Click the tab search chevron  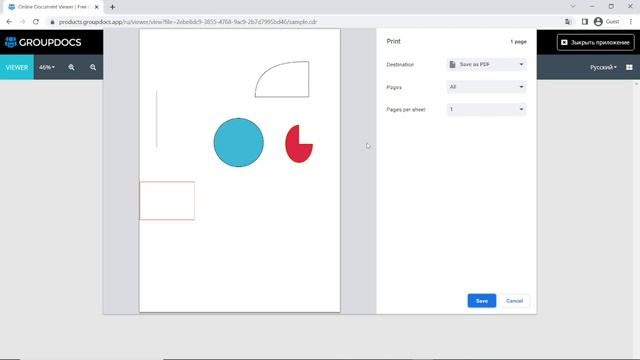tap(573, 7)
